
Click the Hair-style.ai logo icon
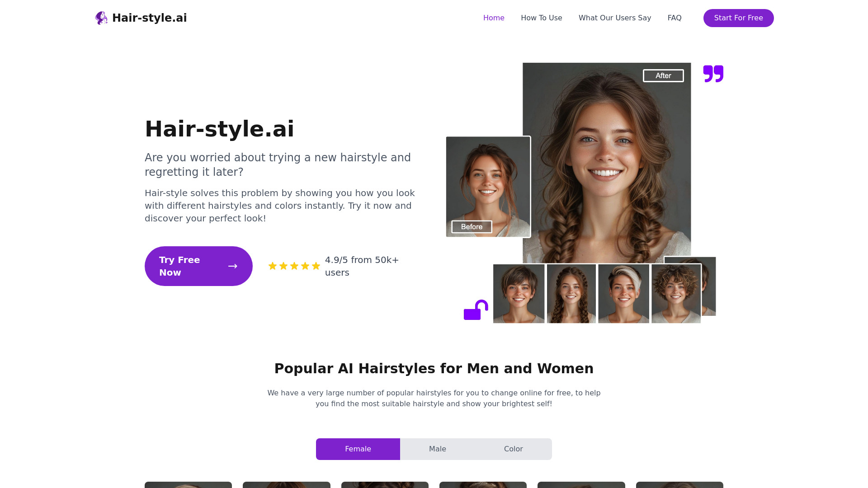coord(101,18)
